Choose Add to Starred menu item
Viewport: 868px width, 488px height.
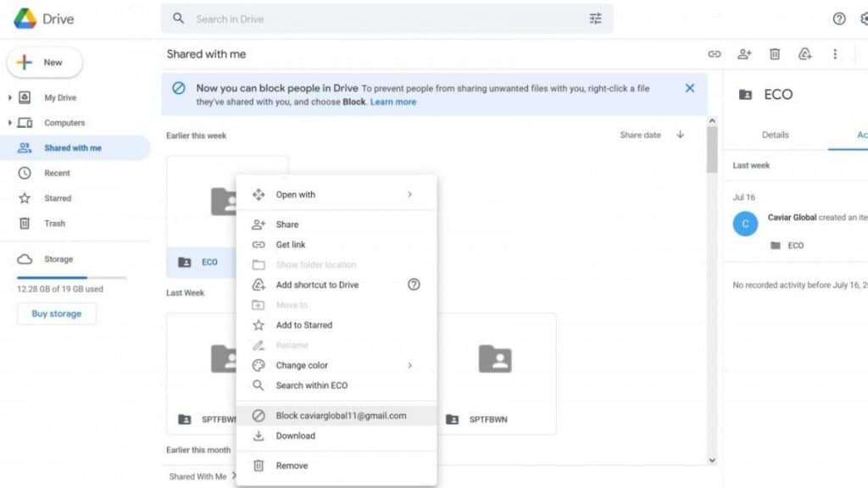[x=336, y=324]
